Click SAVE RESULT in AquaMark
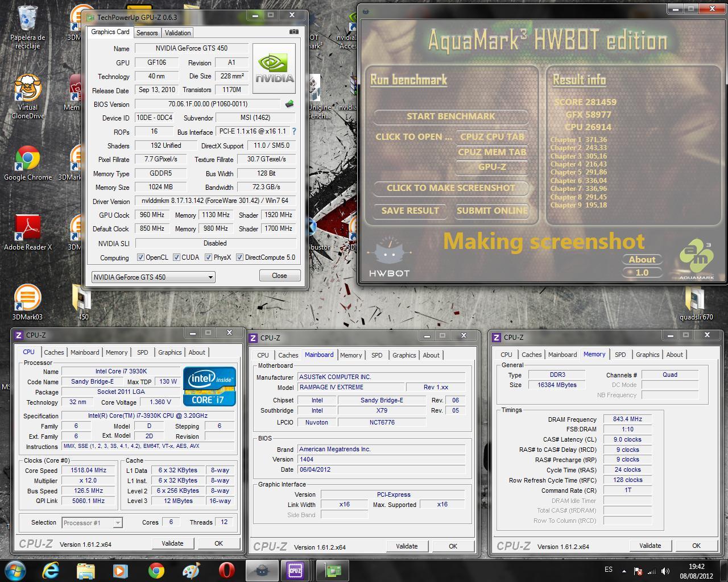Image resolution: width=728 pixels, height=582 pixels. coord(411,211)
